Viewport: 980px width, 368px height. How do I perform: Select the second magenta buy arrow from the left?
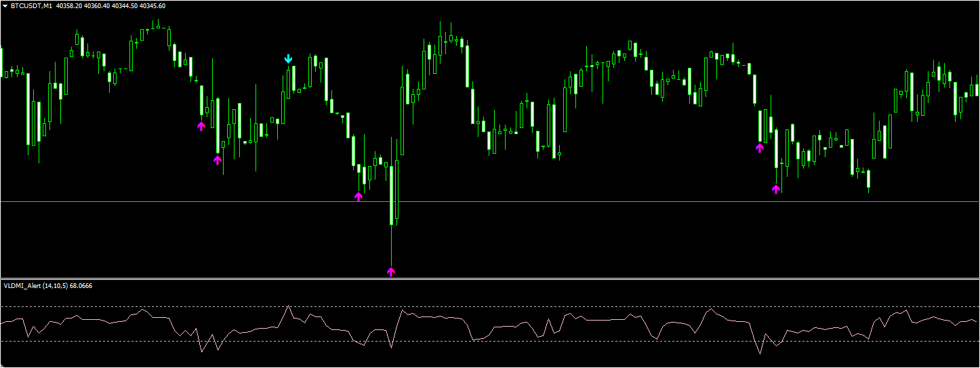coord(218,160)
